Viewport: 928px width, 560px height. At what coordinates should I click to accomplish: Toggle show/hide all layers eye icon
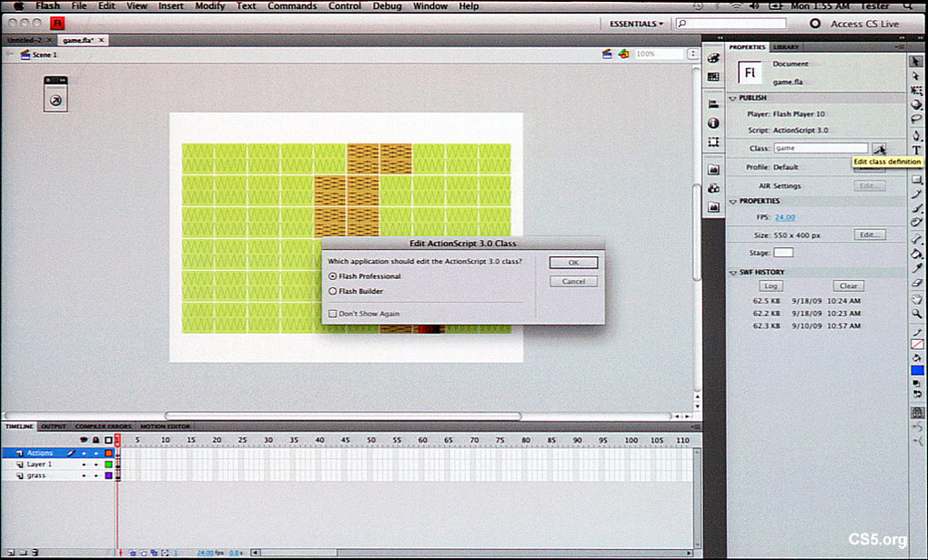coord(84,440)
